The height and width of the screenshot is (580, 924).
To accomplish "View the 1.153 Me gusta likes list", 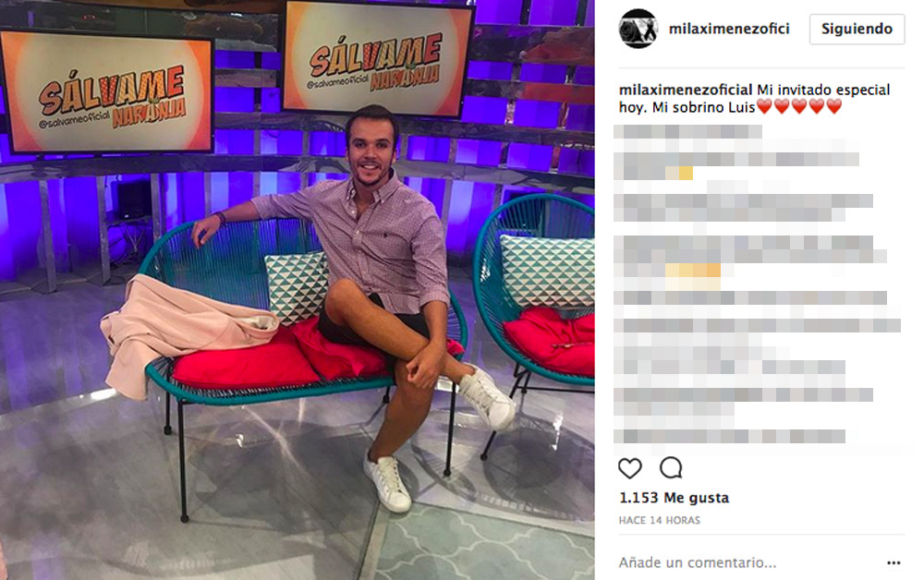I will [675, 498].
